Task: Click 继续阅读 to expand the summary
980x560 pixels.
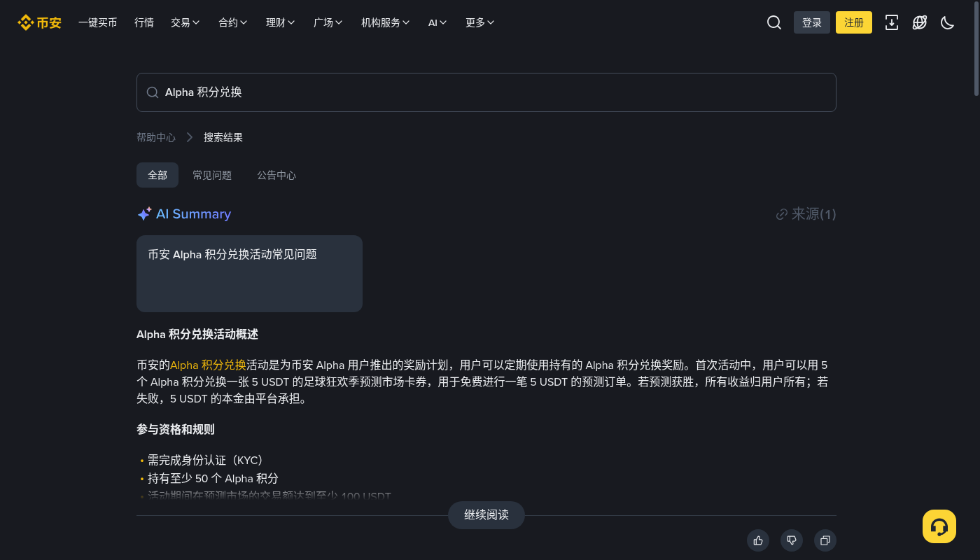Action: (x=486, y=515)
